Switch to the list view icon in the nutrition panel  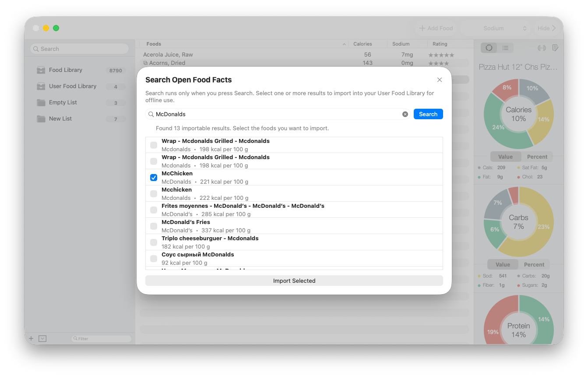tap(505, 48)
